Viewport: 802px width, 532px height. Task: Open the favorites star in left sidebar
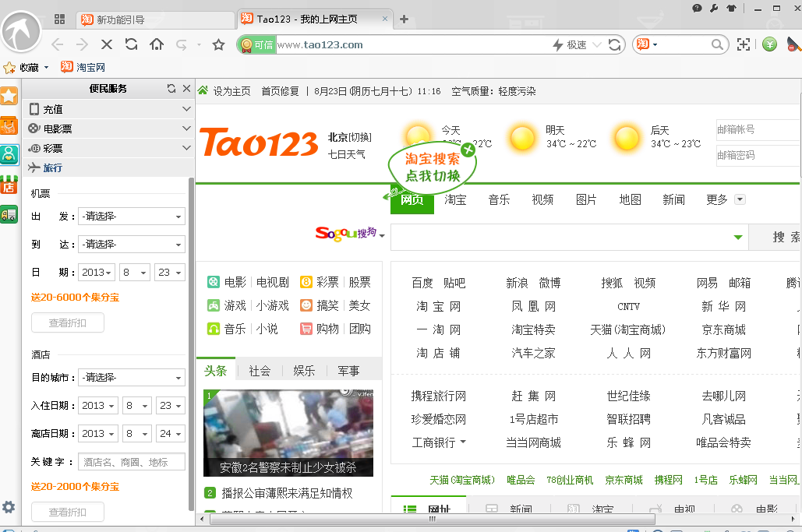tap(9, 96)
